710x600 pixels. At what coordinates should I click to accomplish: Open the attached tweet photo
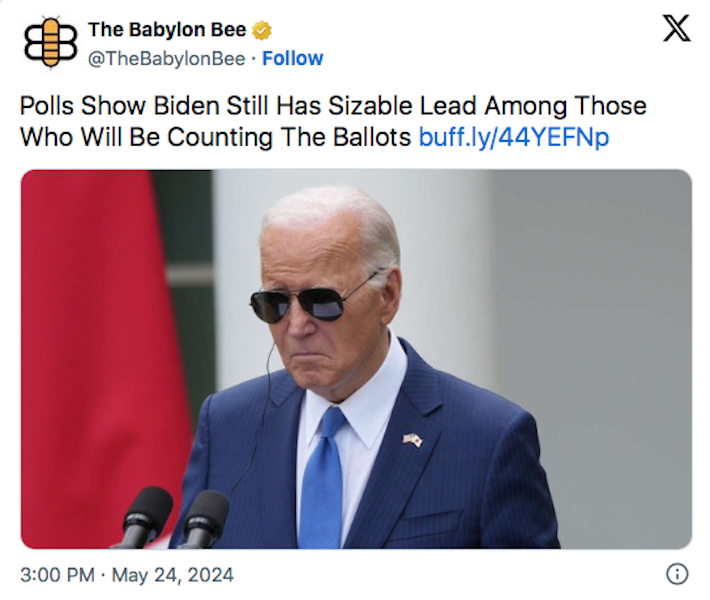pyautogui.click(x=356, y=359)
